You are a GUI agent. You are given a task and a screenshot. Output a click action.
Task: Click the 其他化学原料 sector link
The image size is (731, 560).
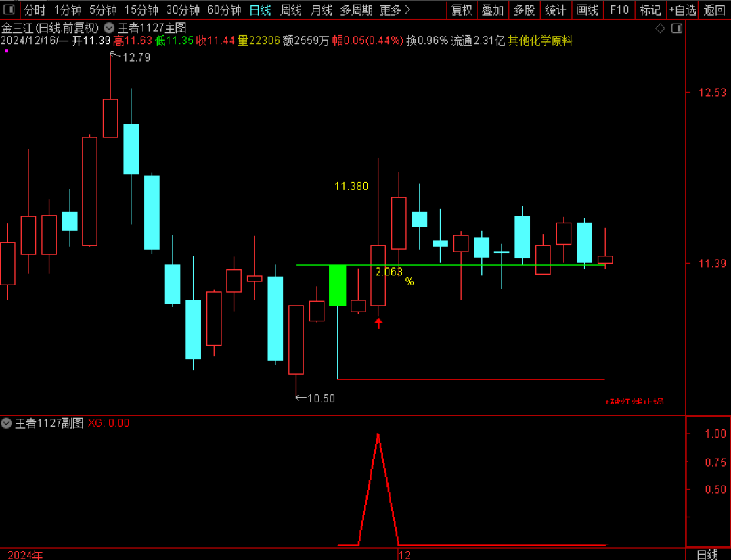(x=540, y=41)
